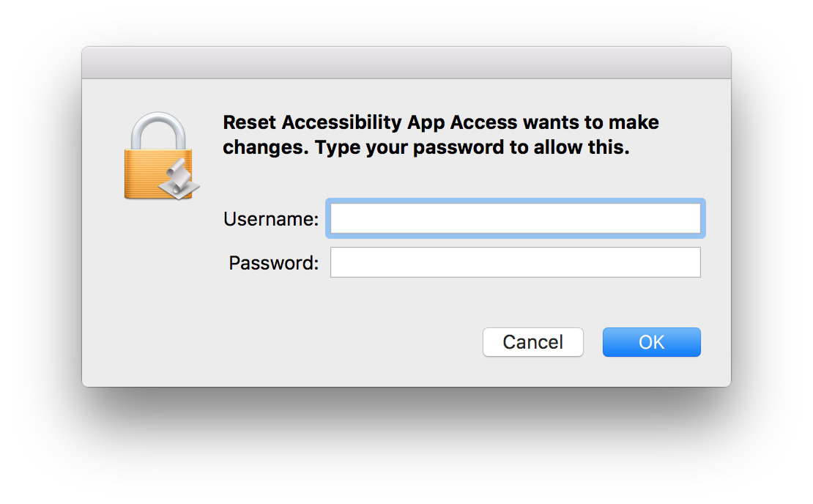This screenshot has height=504, width=813.
Task: Dismiss the dialog with Cancel
Action: [533, 342]
